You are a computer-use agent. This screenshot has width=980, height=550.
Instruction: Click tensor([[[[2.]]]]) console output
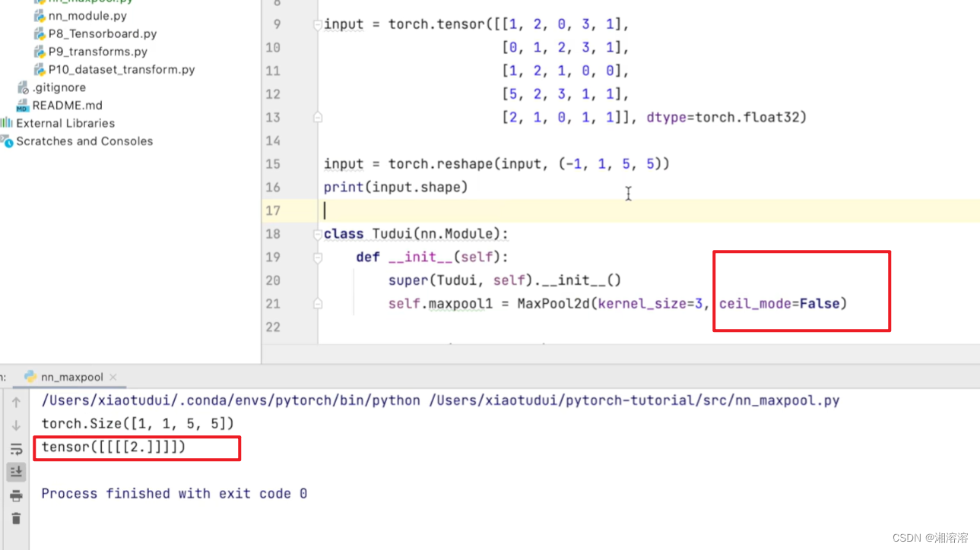point(113,447)
